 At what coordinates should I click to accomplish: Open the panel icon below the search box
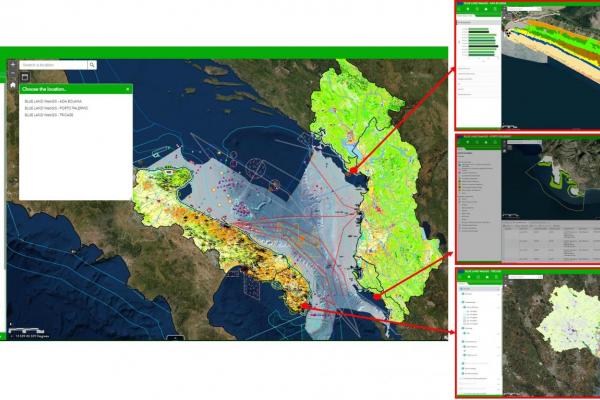[25, 77]
